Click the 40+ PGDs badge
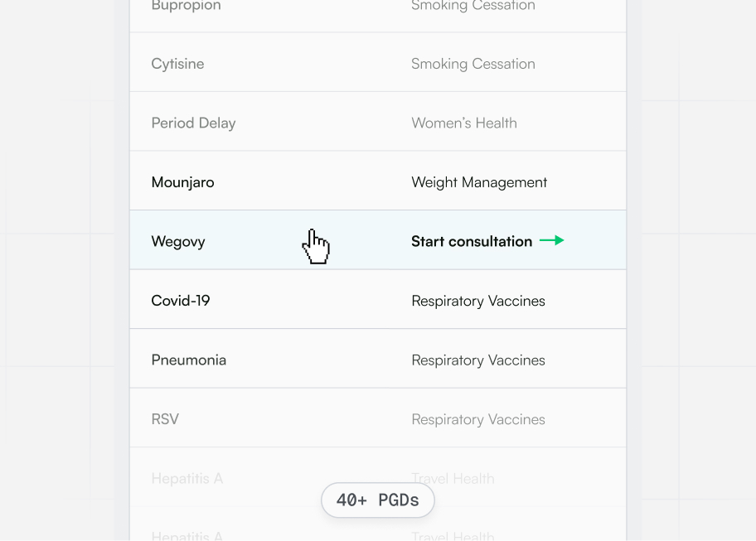The image size is (756, 541). pyautogui.click(x=377, y=500)
